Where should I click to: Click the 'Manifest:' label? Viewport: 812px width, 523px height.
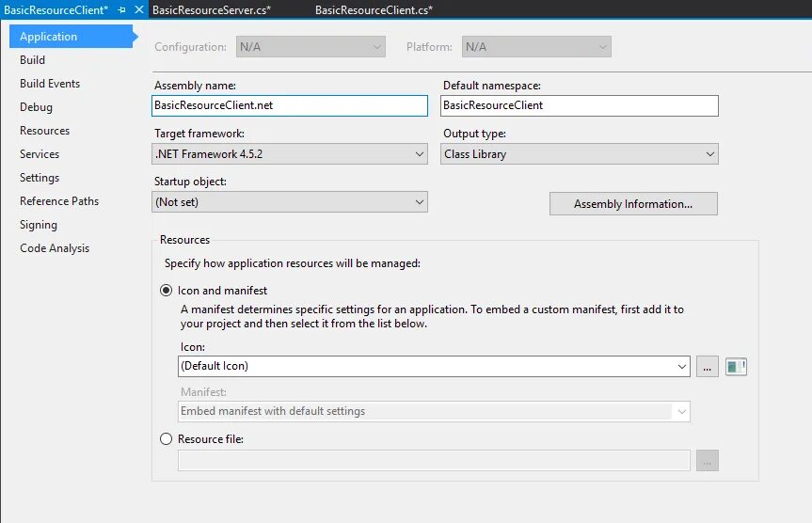pos(203,392)
